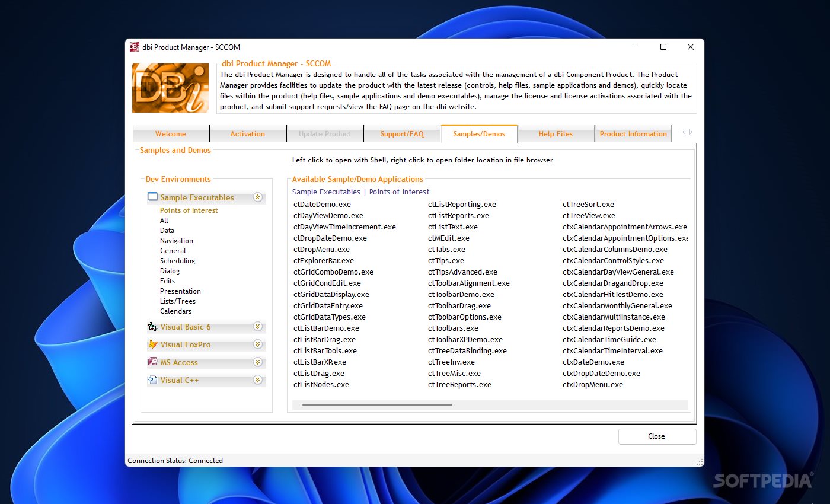Open ctTabs.exe sample
Screen dimensions: 830x504
click(446, 250)
